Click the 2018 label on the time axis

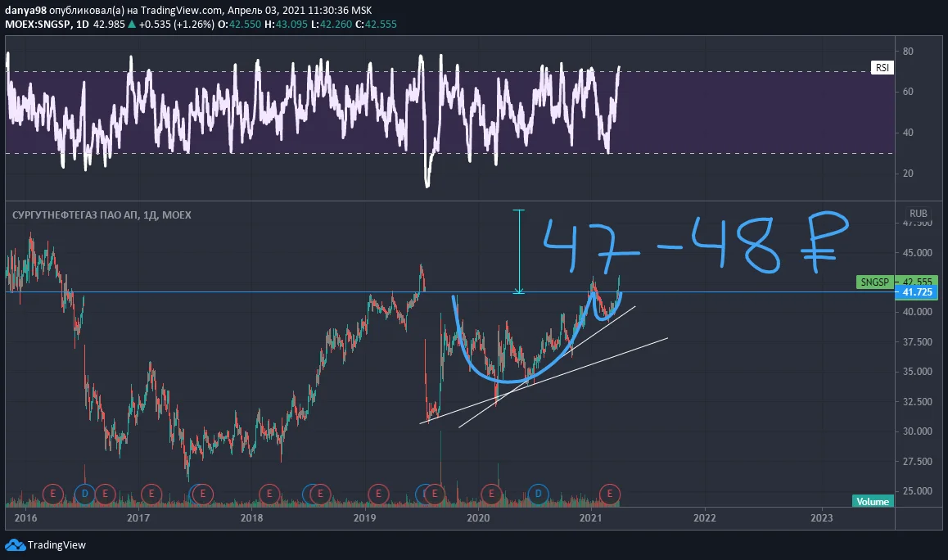(x=251, y=517)
